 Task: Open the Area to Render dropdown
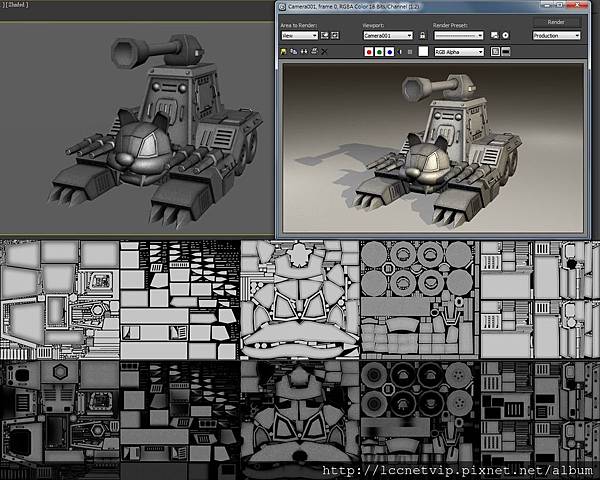300,35
